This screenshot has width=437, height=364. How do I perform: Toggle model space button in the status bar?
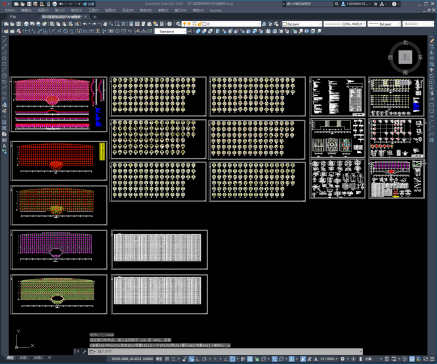coord(159,359)
